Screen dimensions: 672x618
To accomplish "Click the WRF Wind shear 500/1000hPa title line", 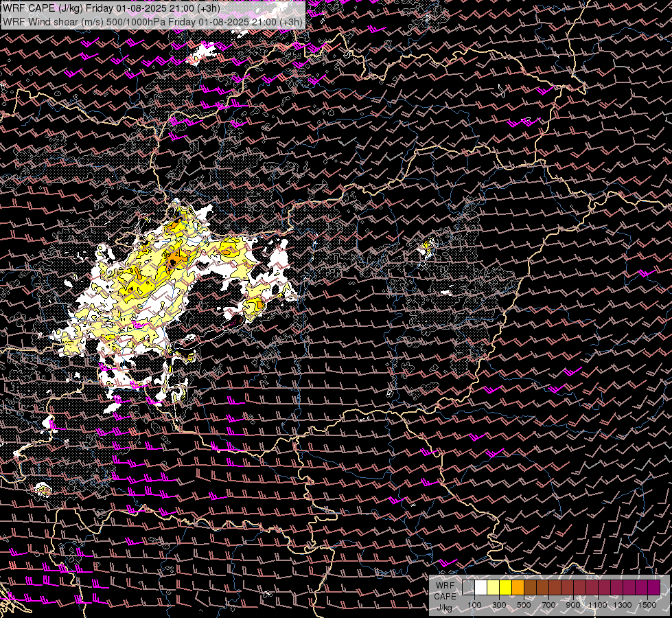I will click(x=152, y=22).
